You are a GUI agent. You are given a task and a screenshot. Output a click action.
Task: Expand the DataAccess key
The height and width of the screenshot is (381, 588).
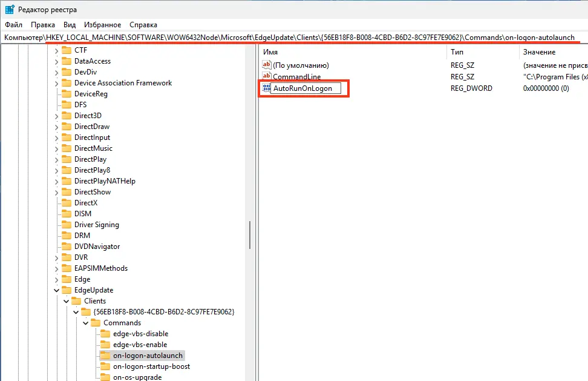(x=57, y=61)
